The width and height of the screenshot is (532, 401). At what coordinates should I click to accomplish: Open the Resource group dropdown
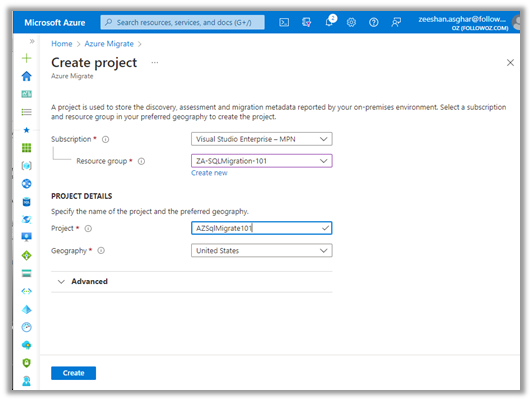[262, 161]
